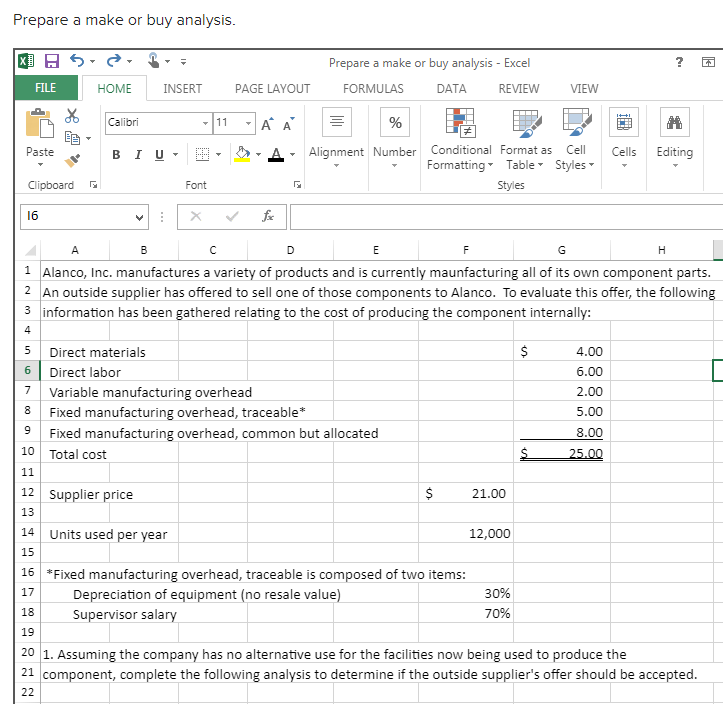Image resolution: width=723 pixels, height=704 pixels.
Task: Expand fill color dropdown arrow
Action: pos(258,154)
